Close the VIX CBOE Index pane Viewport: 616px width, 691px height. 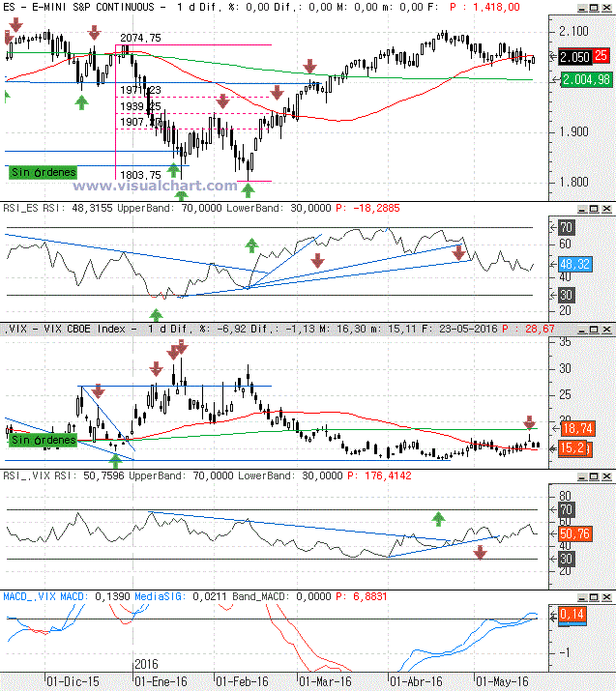[x=606, y=330]
